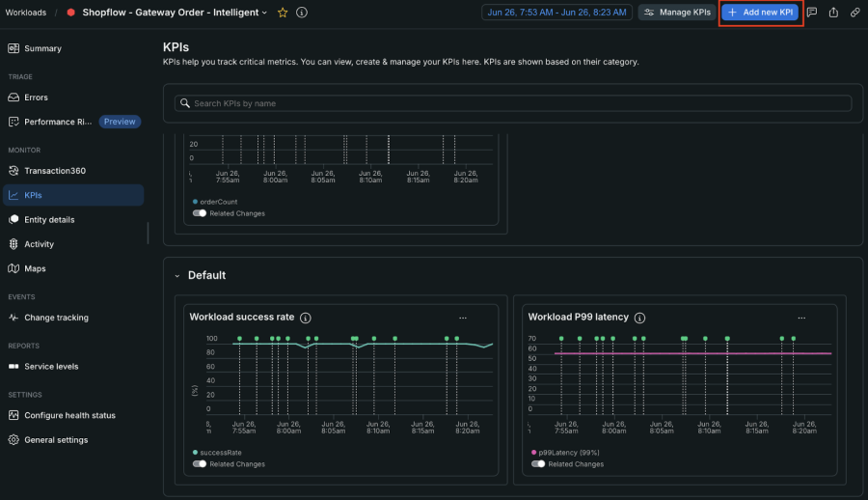Toggle Related Changes under p99Latency chart
Viewport: 868px width, 500px height.
pyautogui.click(x=538, y=464)
